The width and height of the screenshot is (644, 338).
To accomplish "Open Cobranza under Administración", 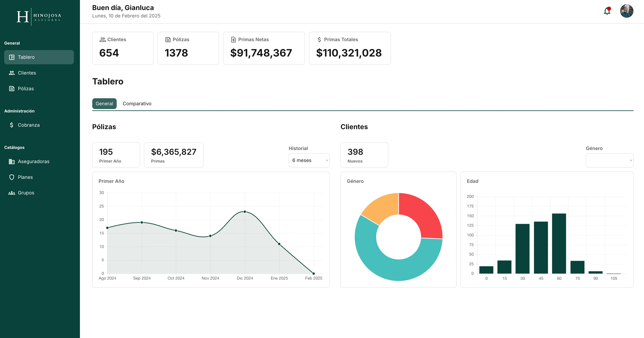I will 39,125.
